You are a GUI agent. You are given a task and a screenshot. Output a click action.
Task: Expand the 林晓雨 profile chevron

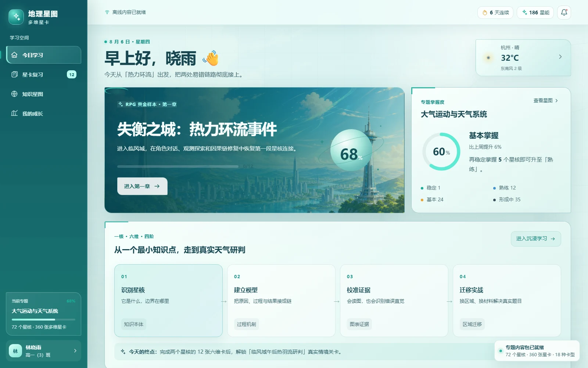tap(75, 351)
